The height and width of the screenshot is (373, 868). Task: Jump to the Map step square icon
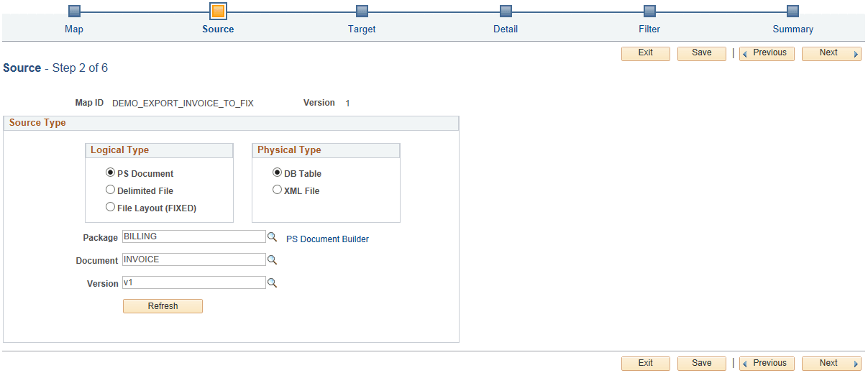pos(74,11)
